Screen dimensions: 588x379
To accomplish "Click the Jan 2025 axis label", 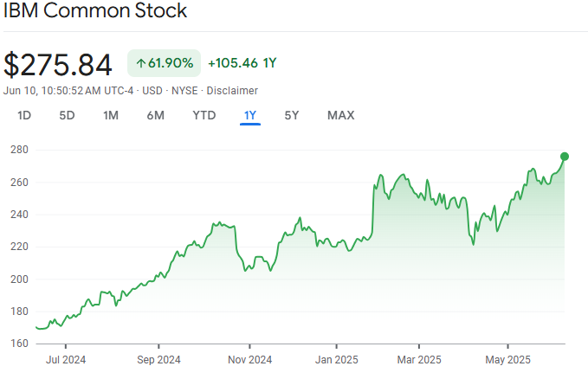I will (336, 360).
